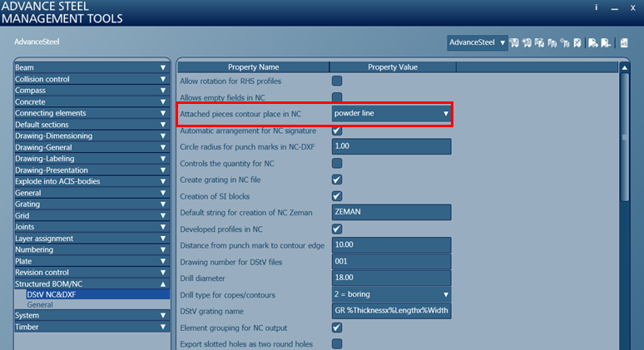This screenshot has width=644, height=350.
Task: Click the vertical scrollbar thumb of the property list
Action: pyautogui.click(x=625, y=137)
